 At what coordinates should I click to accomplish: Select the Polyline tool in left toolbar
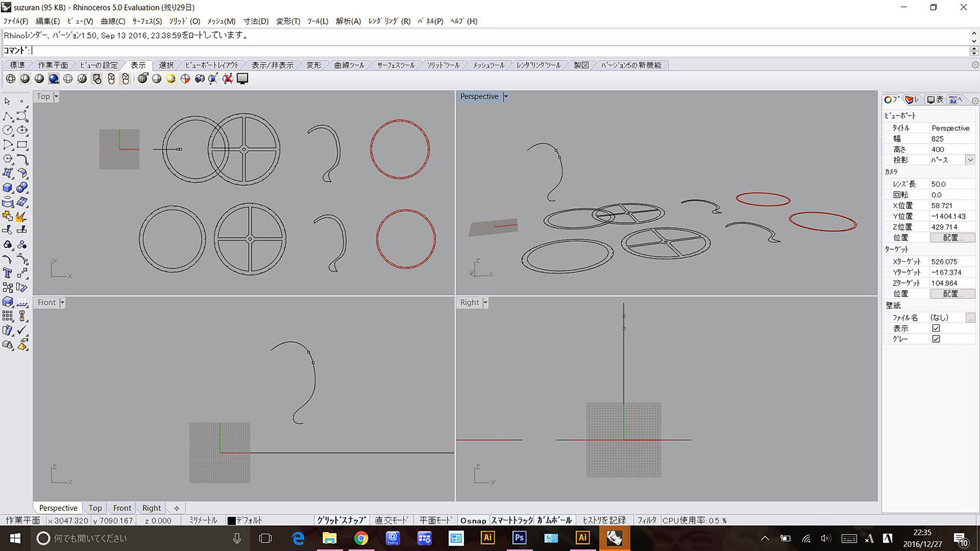pos(8,116)
